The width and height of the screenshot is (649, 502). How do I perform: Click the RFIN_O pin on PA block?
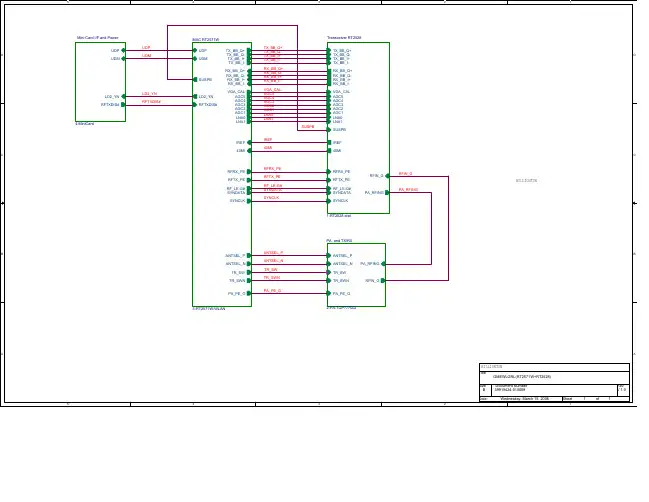click(x=383, y=281)
